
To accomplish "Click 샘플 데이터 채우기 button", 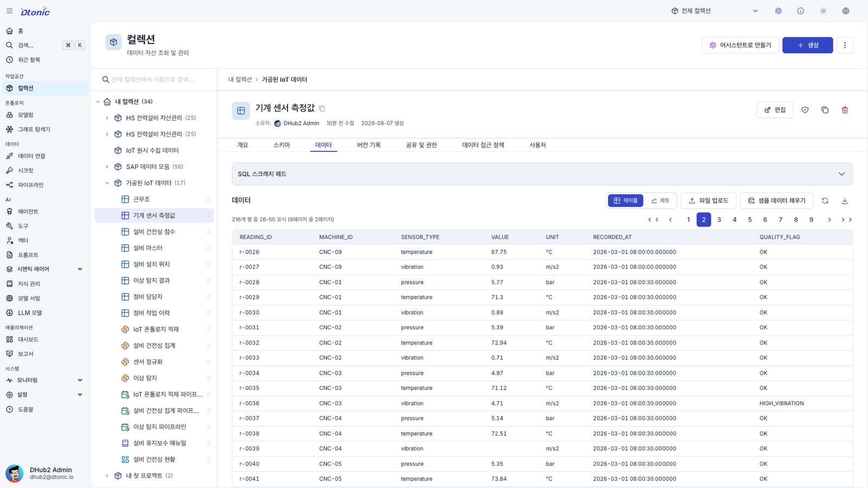I will tap(776, 201).
